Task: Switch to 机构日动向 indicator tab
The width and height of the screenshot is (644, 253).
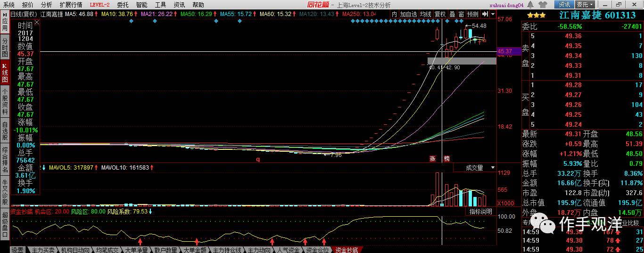Action: pyautogui.click(x=74, y=250)
